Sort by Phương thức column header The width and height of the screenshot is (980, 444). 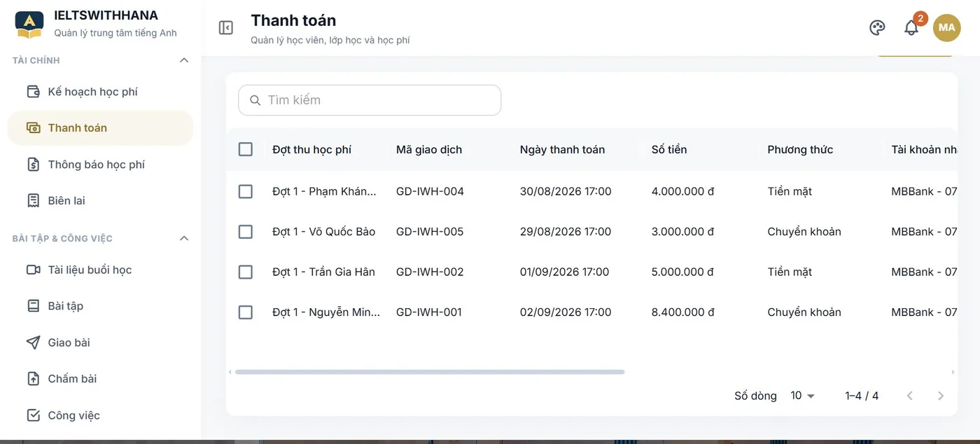800,149
